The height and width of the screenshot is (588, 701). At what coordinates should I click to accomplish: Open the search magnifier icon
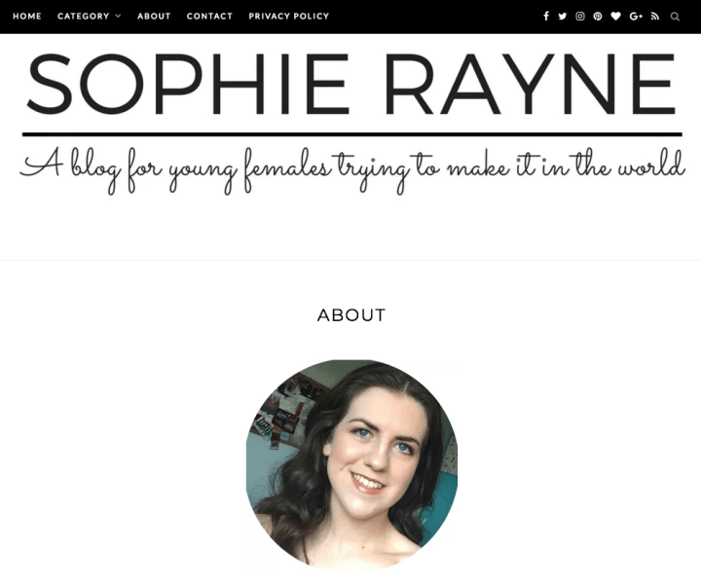[675, 17]
